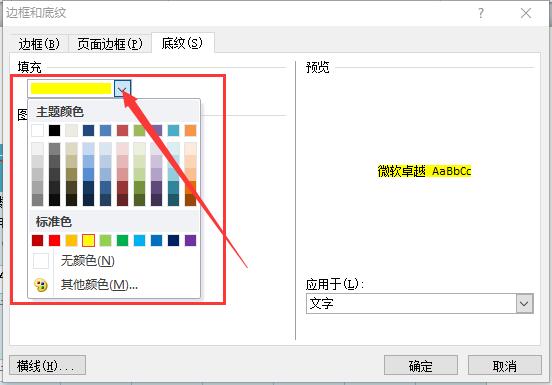This screenshot has height=385, width=552.
Task: Pick darkest shade in orange theme column
Action: click(x=190, y=200)
